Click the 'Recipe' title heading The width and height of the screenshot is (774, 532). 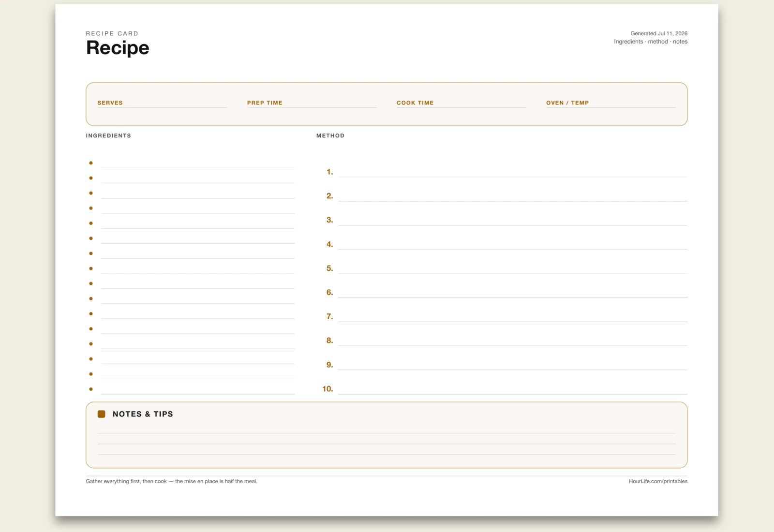coord(118,48)
